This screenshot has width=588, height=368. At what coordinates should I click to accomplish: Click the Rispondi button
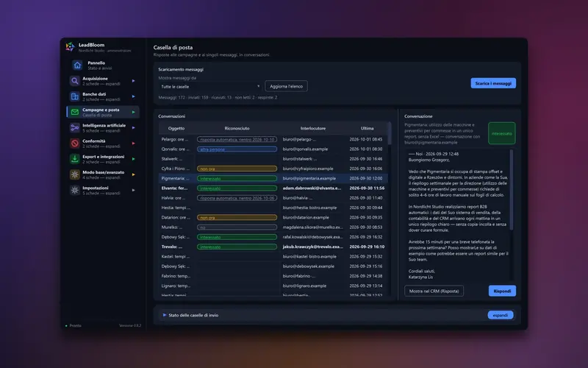(502, 291)
